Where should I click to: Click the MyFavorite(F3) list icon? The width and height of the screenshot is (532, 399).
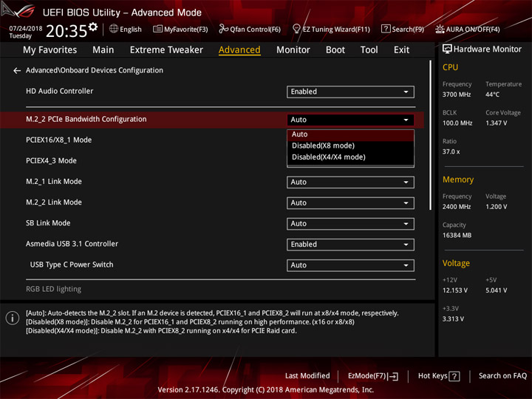point(157,29)
